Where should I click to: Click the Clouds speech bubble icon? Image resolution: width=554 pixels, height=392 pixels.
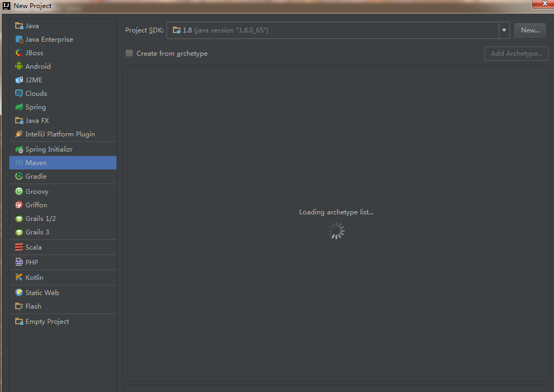tap(19, 93)
